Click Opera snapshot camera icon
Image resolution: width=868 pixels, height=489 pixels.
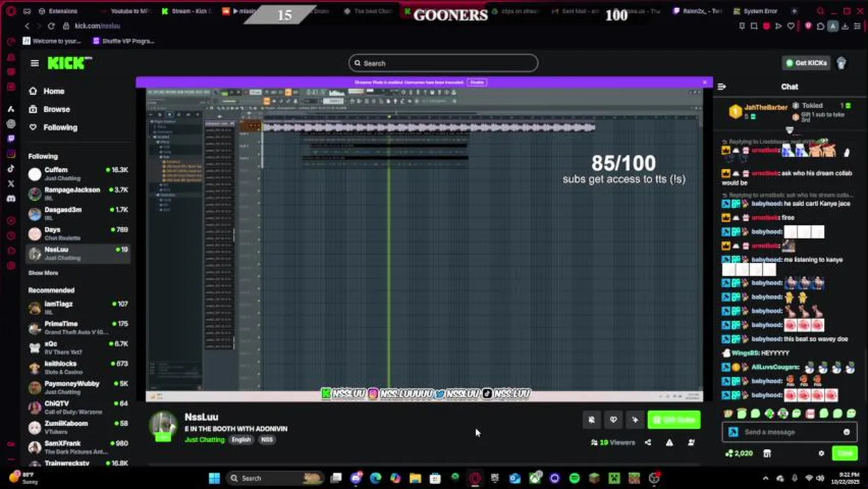pos(755,26)
